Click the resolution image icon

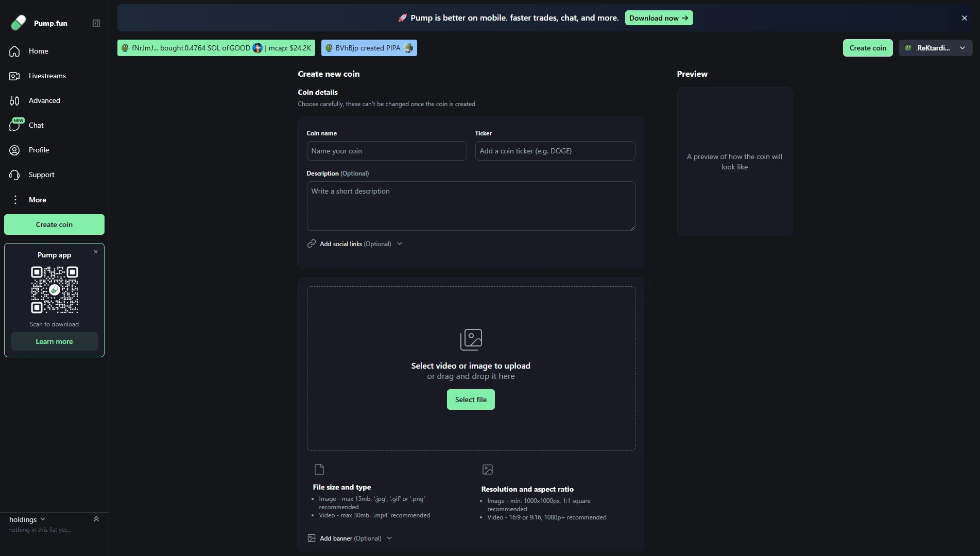pos(488,470)
